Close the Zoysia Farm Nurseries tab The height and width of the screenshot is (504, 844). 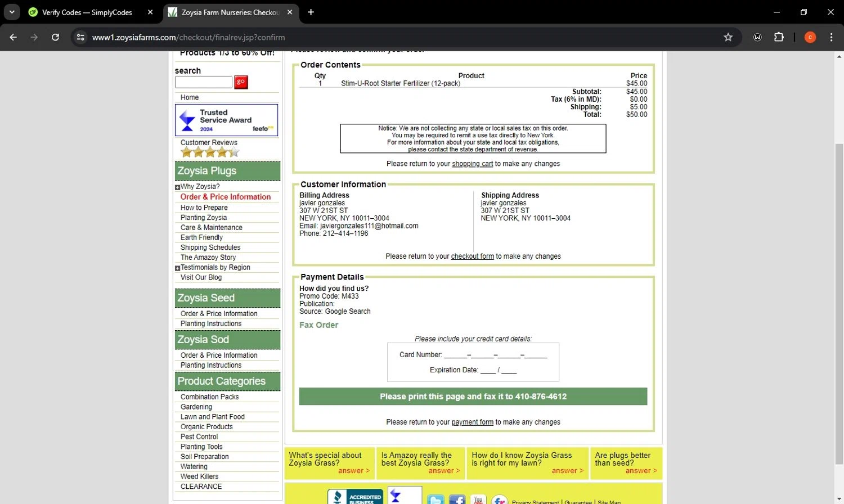tap(290, 12)
